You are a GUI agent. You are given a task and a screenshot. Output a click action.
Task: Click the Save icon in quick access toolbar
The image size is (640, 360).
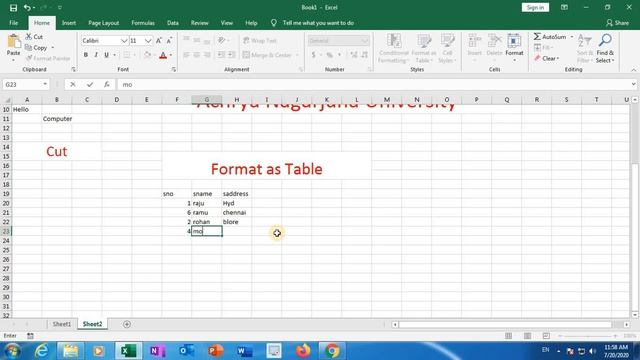click(13, 7)
